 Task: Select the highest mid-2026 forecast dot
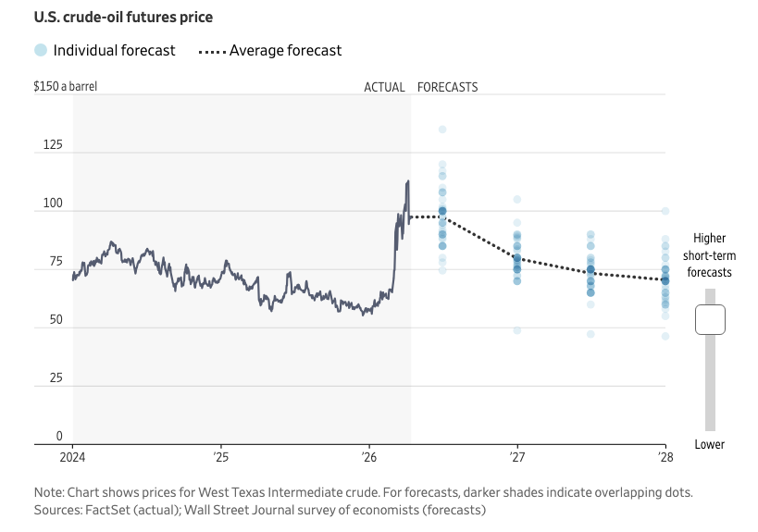click(x=442, y=130)
